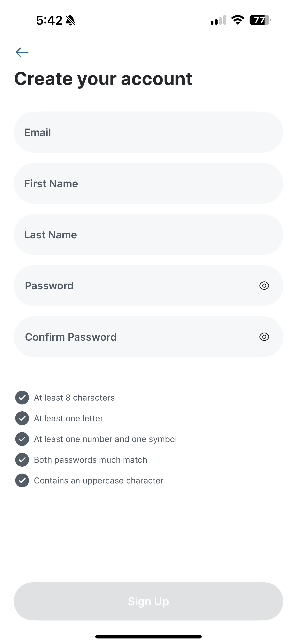
Task: Tap the back arrow icon
Action: point(22,52)
